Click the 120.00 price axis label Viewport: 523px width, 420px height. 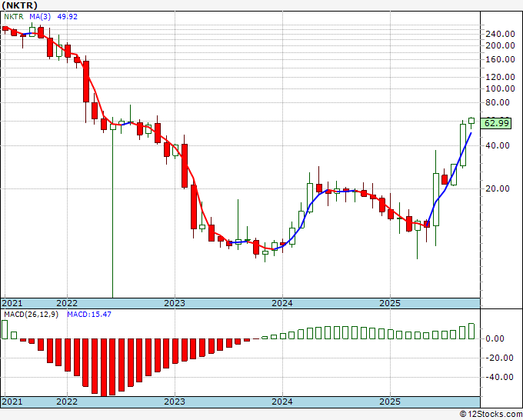pyautogui.click(x=500, y=77)
